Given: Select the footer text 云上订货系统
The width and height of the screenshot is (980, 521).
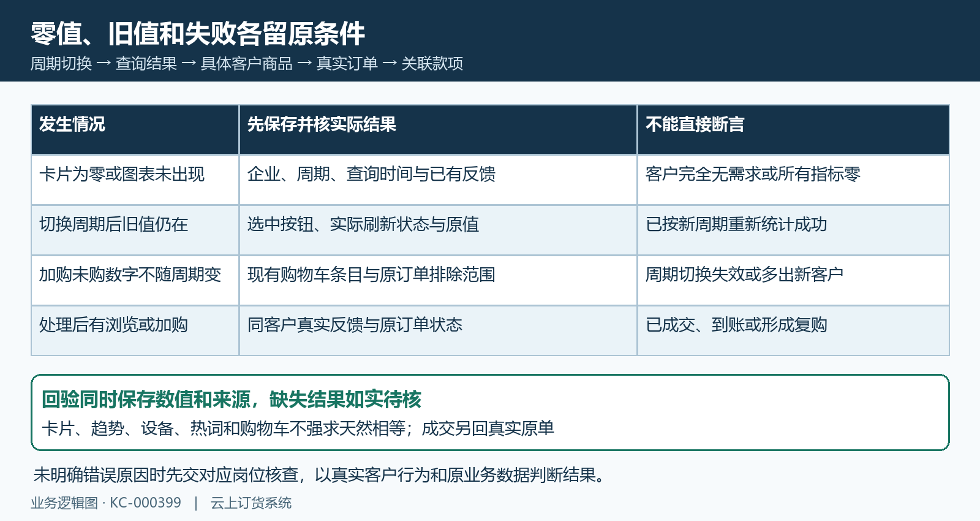Looking at the screenshot, I should 251,503.
